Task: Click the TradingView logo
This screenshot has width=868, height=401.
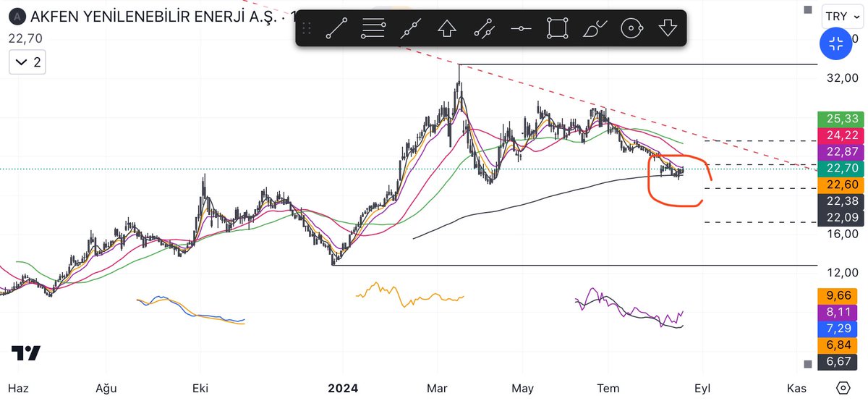Action: (26, 353)
